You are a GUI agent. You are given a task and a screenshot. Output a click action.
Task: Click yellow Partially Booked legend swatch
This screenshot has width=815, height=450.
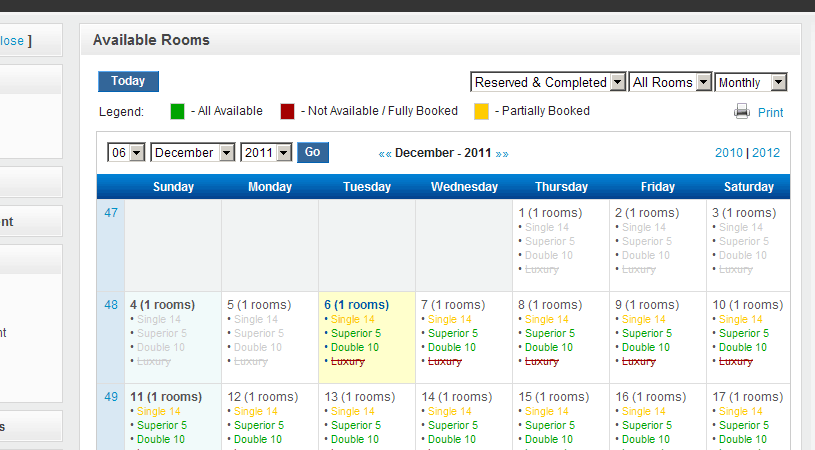tap(481, 112)
